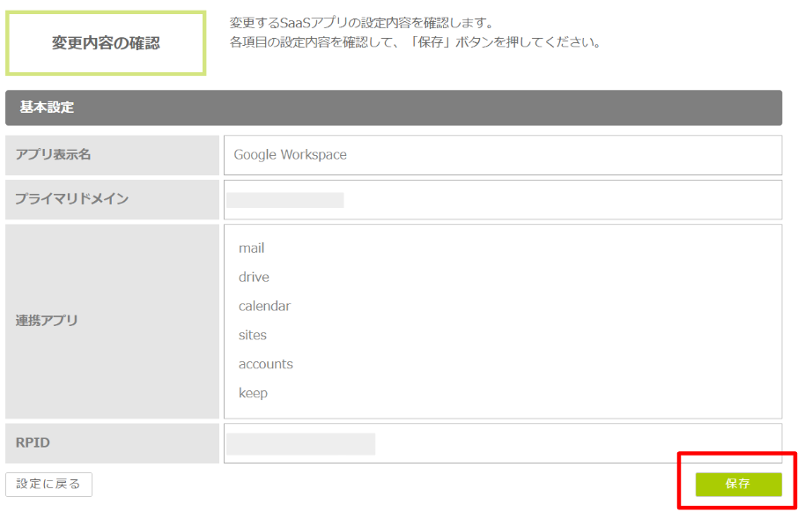Choose calendar in the linked apps list
This screenshot has width=812, height=519.
264,307
